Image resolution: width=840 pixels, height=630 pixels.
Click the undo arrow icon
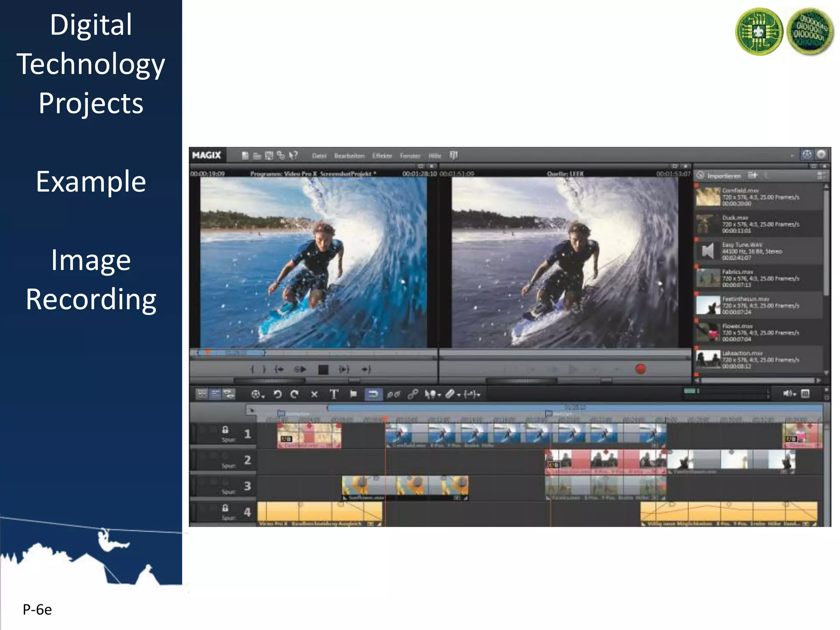[x=278, y=395]
